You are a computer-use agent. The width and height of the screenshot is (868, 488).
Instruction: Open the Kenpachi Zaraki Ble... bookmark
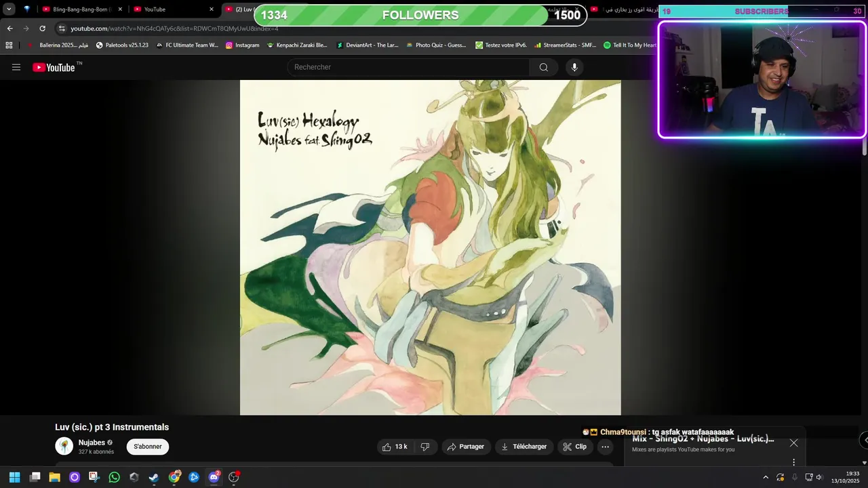[297, 45]
